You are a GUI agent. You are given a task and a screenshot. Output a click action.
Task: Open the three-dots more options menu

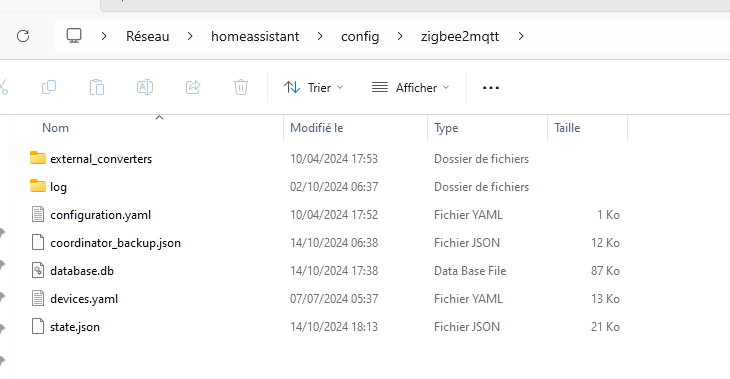pyautogui.click(x=491, y=88)
